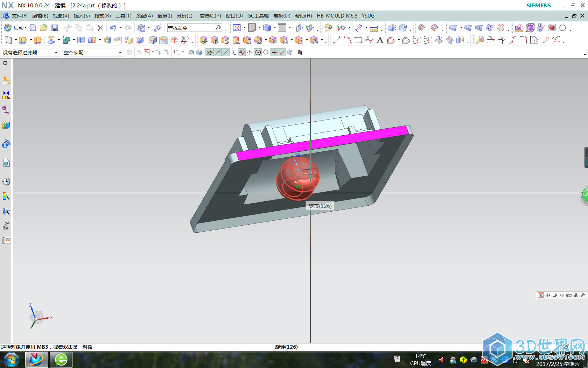Expand the toolbar options arrow at right
588x368 pixels.
(x=585, y=54)
